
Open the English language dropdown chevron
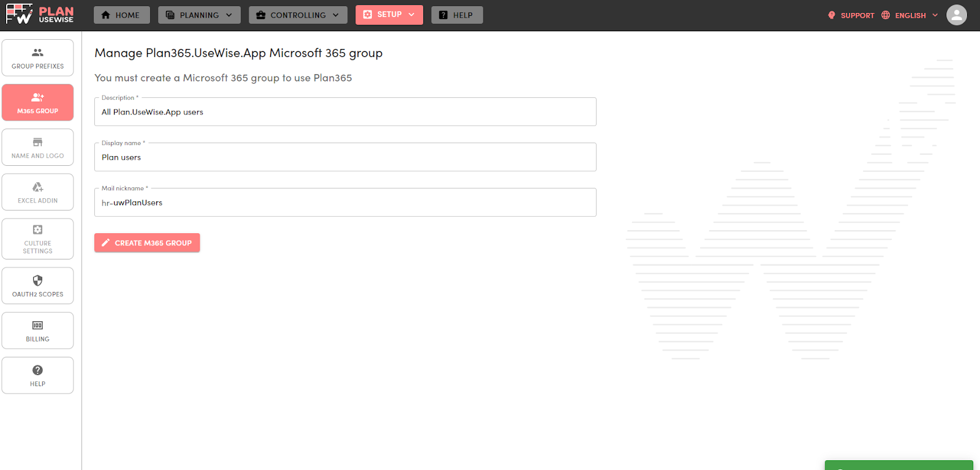tap(935, 15)
